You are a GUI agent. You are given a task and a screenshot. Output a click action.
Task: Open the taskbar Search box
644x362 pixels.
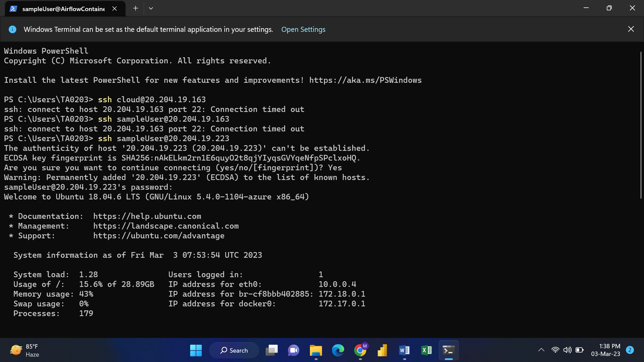point(234,351)
